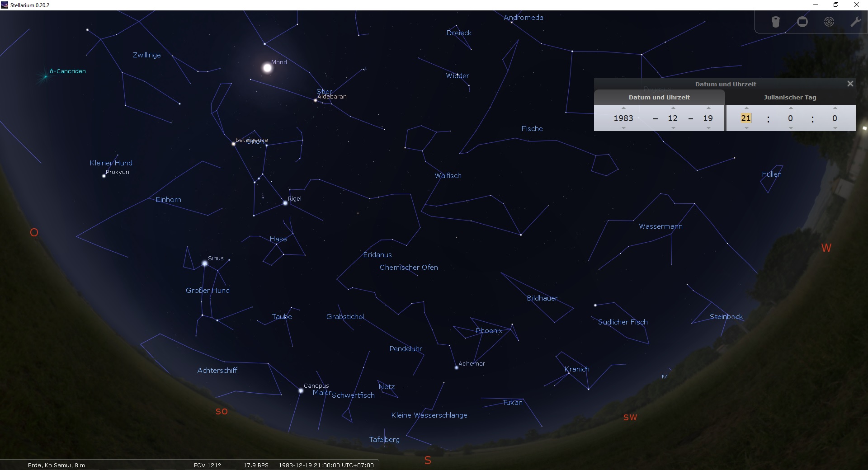Screen dimensions: 868x470
Task: Click the δ-Cancriden meteor shower marker
Action: pos(45,76)
